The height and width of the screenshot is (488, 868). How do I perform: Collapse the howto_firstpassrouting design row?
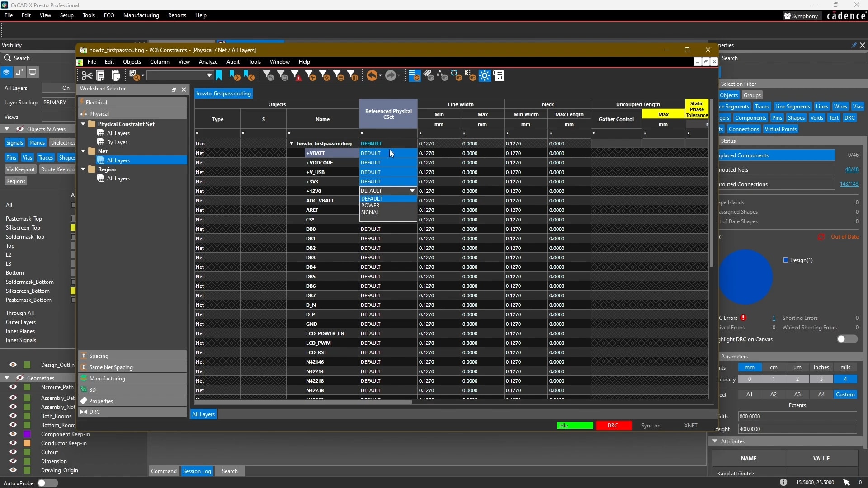(x=292, y=144)
